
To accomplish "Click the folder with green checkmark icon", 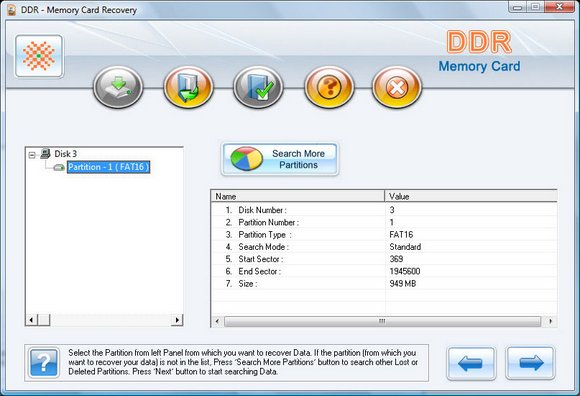I will coord(258,87).
